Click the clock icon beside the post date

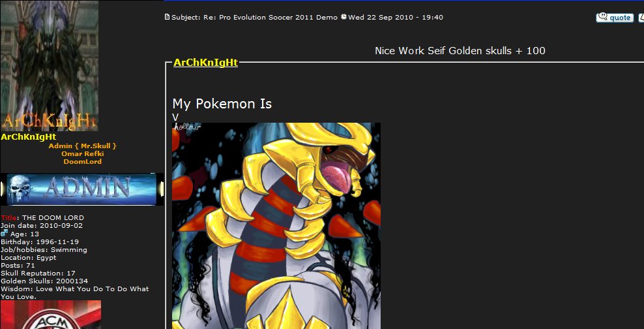tap(344, 17)
